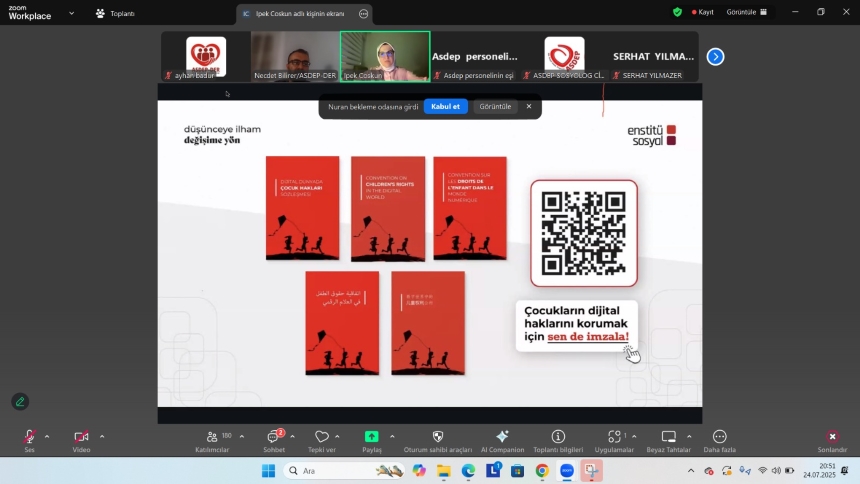
Task: Open the Sohbet chat panel
Action: [273, 438]
